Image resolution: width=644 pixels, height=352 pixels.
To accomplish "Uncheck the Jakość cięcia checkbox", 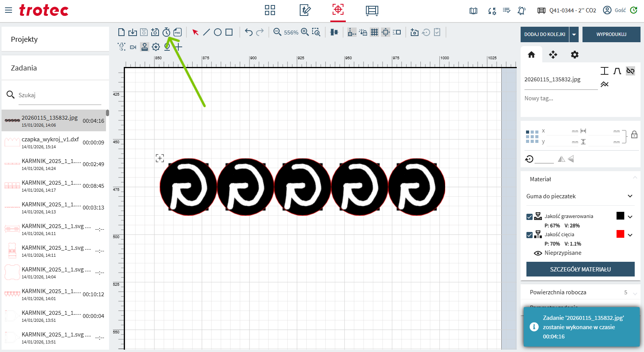I will pos(530,235).
